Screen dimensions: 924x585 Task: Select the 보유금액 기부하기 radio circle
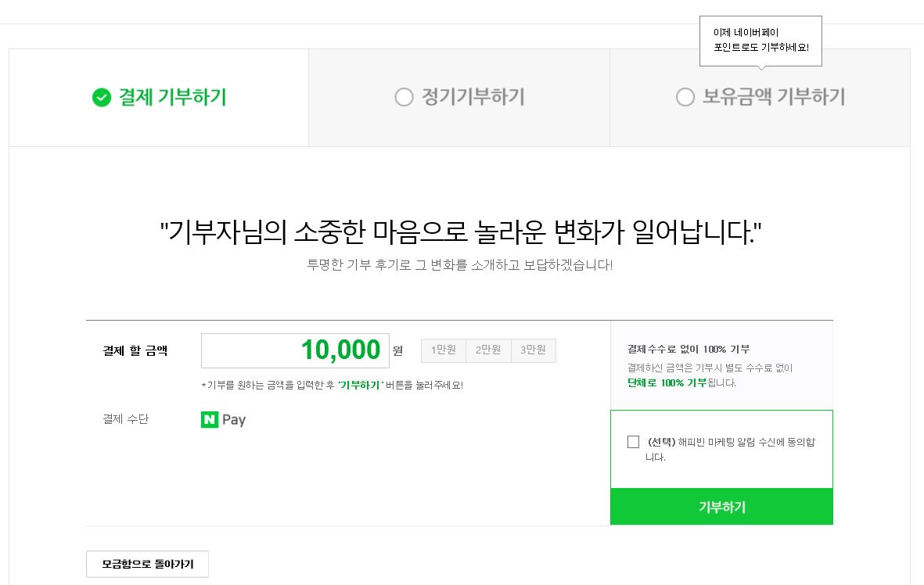(x=685, y=98)
